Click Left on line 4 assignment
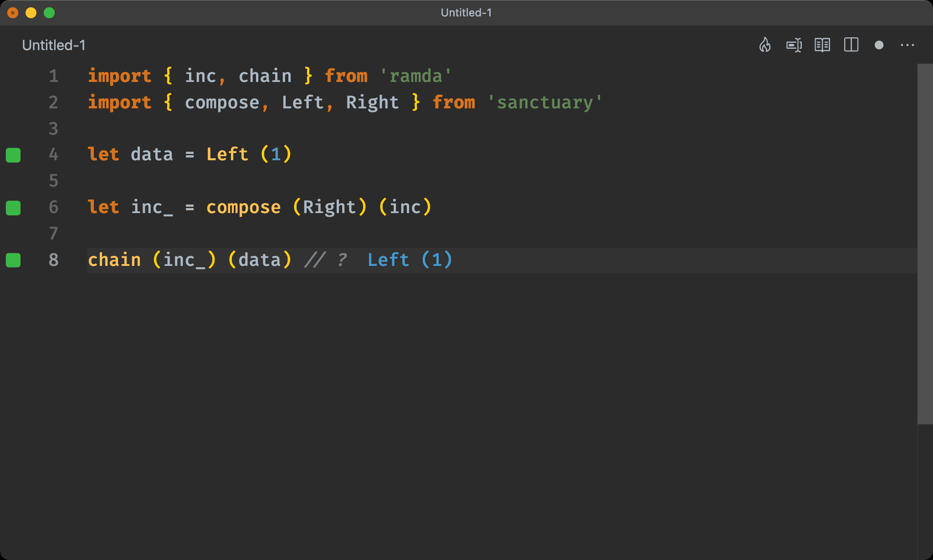 point(227,155)
